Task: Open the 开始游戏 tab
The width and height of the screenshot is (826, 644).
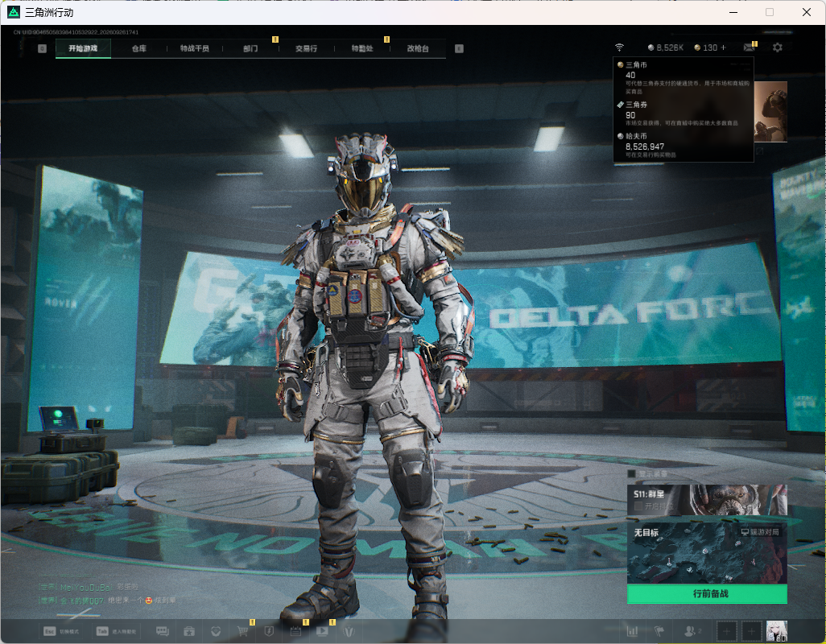Action: click(83, 48)
